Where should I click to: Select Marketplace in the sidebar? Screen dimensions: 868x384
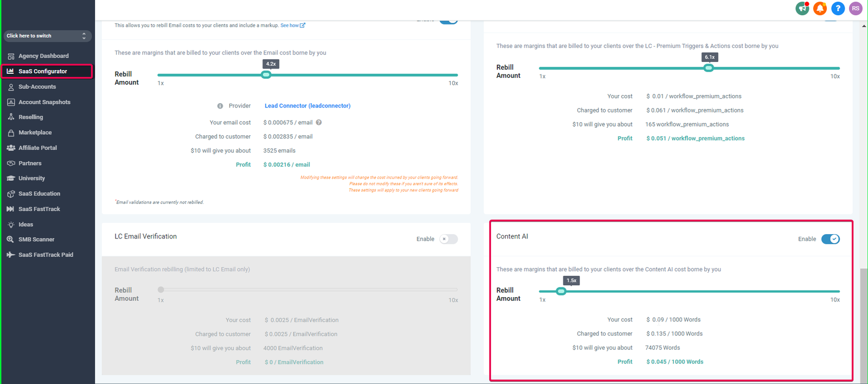point(35,133)
